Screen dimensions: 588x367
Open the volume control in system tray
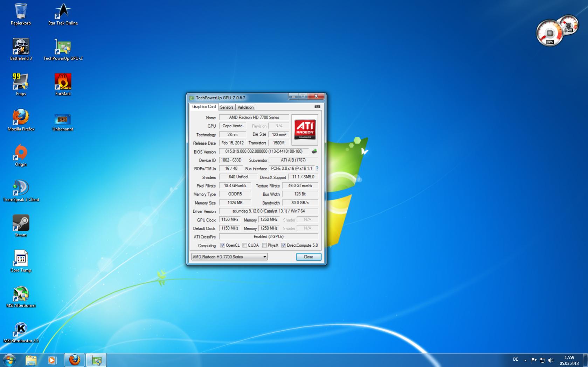pos(551,360)
